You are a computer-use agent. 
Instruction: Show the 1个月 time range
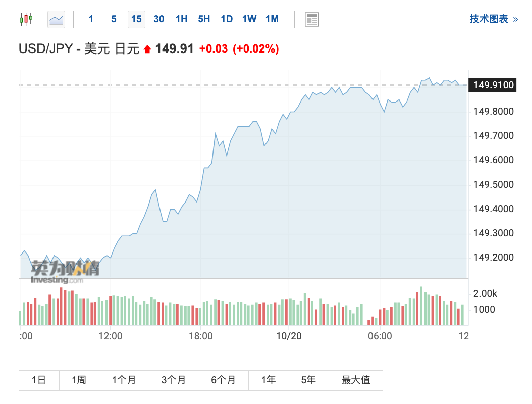click(124, 380)
